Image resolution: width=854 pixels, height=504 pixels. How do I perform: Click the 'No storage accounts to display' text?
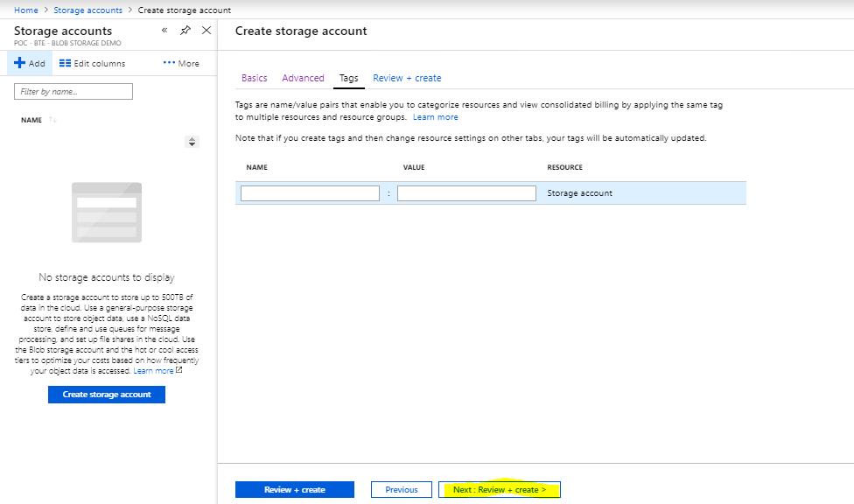(x=107, y=277)
